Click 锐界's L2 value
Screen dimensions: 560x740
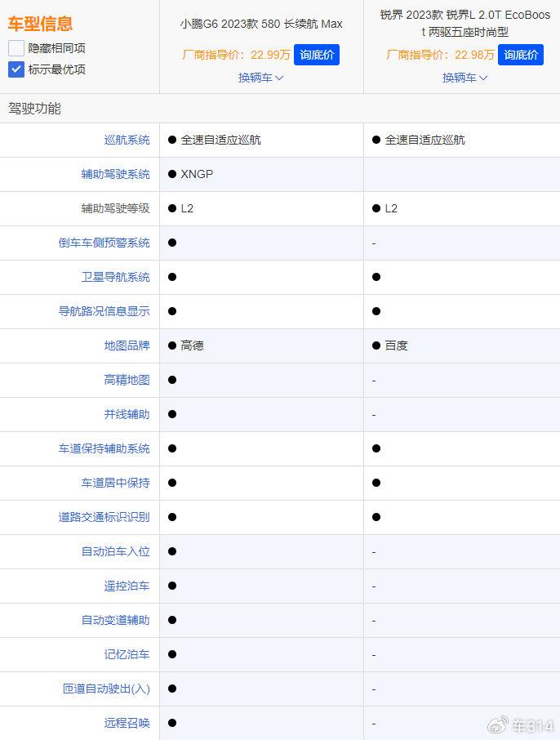coord(391,208)
